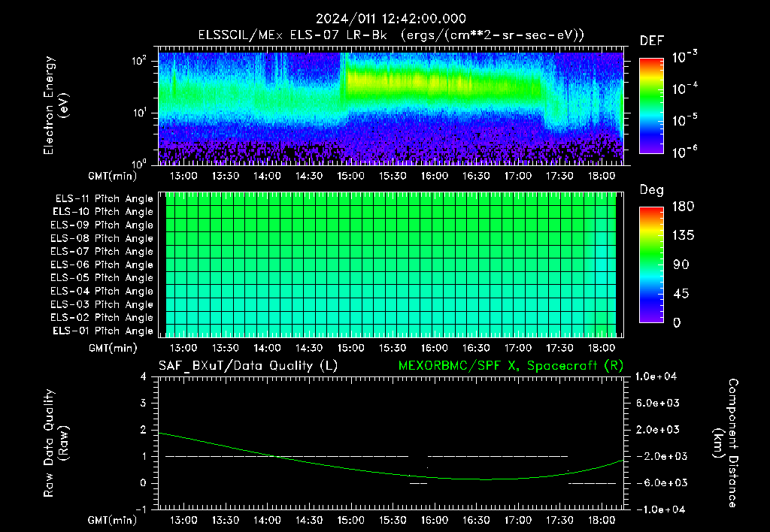Viewport: 770px width, 532px height.
Task: Click the -1 tick on Raw Data Quality axis
Action: click(141, 509)
